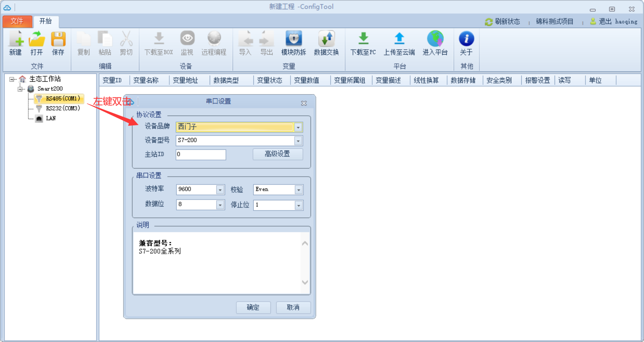Close the 串口设置 dialog
Image resolution: width=644 pixels, height=342 pixels.
304,103
